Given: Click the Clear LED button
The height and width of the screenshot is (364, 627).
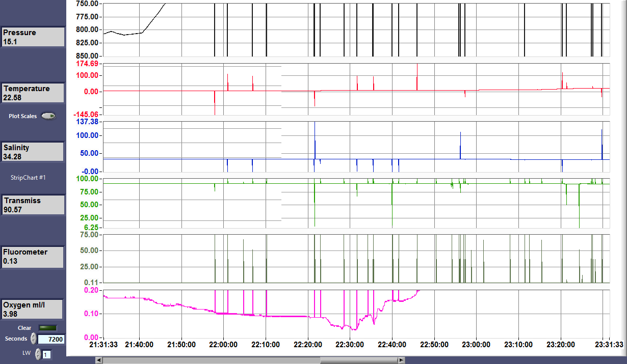Looking at the screenshot, I should coord(48,328).
